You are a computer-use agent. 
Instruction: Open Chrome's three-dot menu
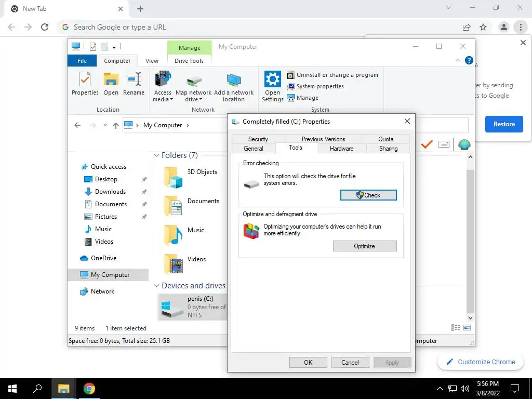coord(521,27)
